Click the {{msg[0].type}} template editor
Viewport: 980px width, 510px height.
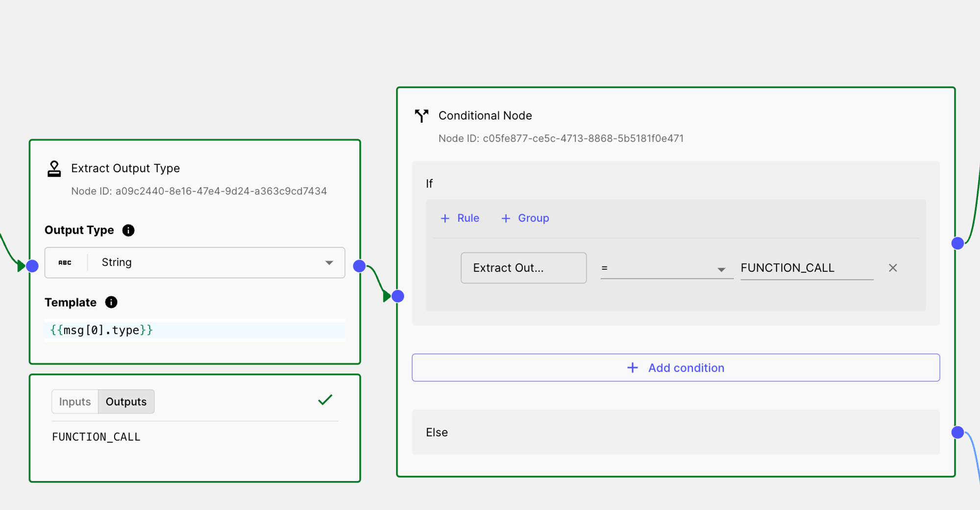(195, 330)
